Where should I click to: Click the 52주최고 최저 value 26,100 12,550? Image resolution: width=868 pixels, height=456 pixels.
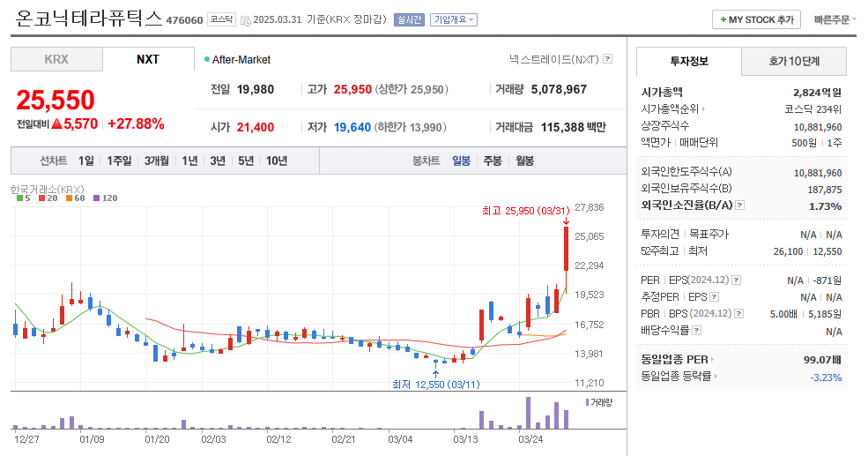coord(808,251)
